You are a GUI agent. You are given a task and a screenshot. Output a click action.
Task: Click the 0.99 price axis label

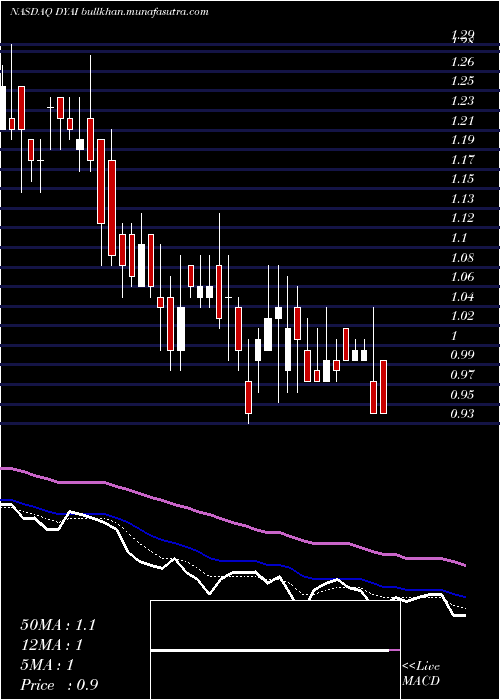click(x=462, y=355)
